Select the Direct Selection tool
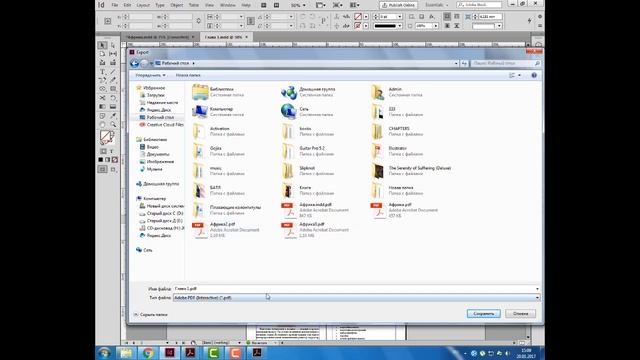The width and height of the screenshot is (640, 360). click(113, 45)
